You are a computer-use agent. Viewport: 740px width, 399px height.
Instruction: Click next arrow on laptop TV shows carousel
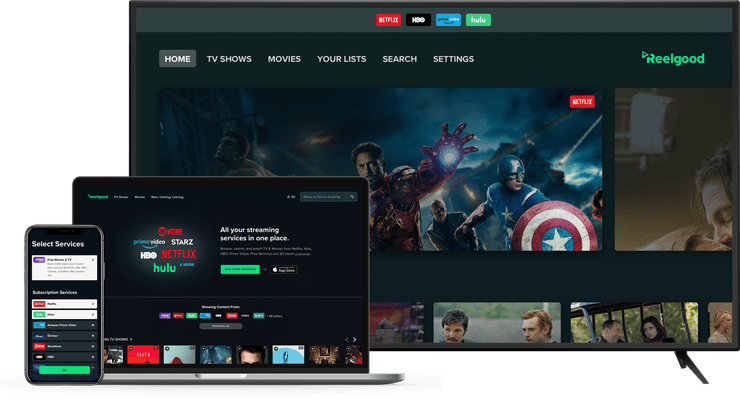354,340
